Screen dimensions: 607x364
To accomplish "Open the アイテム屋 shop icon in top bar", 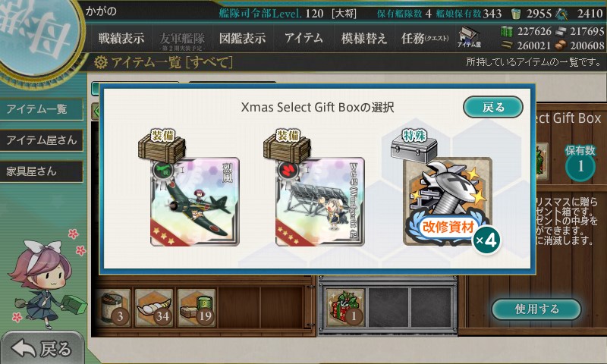I will tap(469, 37).
